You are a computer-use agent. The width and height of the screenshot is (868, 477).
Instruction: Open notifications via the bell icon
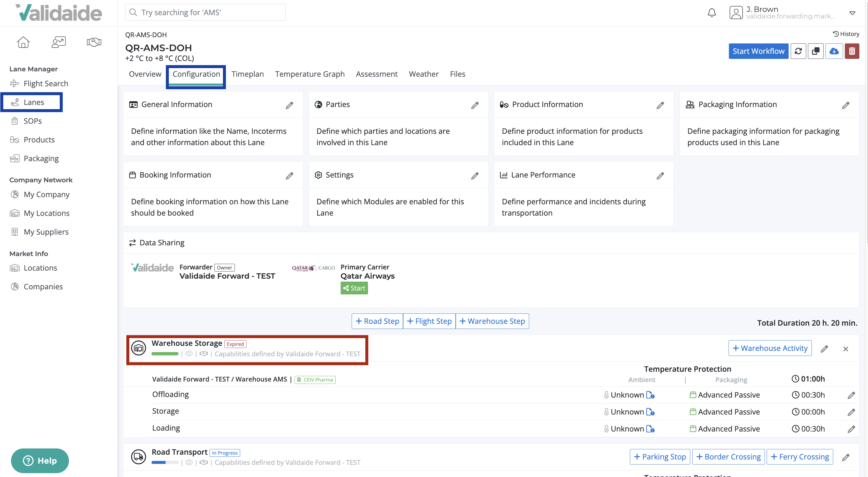712,13
